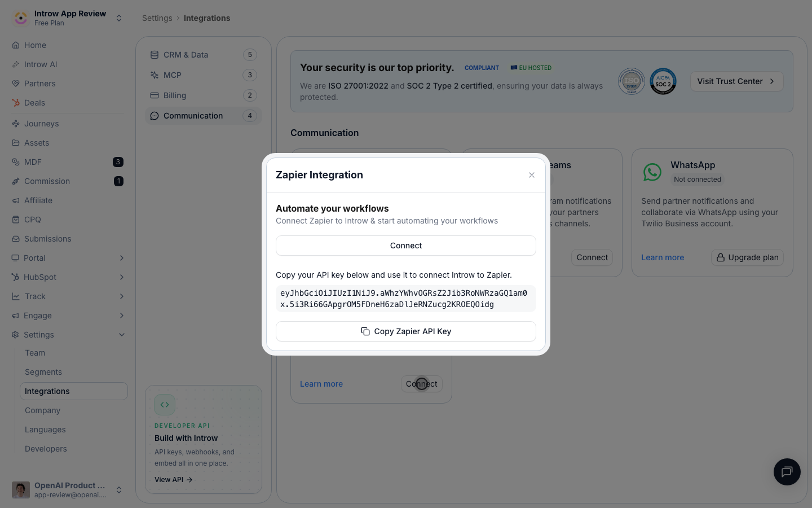Select the MCP category
Image resolution: width=812 pixels, height=508 pixels.
click(x=204, y=75)
